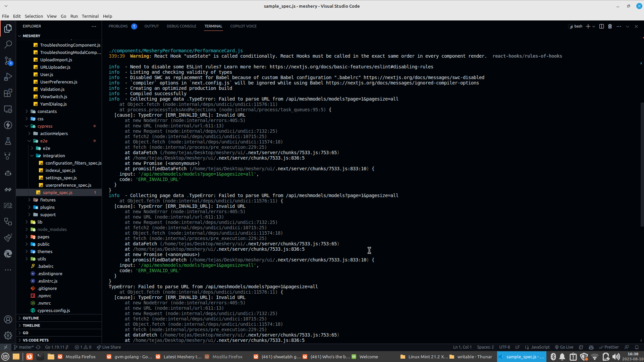Toggle Go Live server
The width and height of the screenshot is (644, 362).
564,347
